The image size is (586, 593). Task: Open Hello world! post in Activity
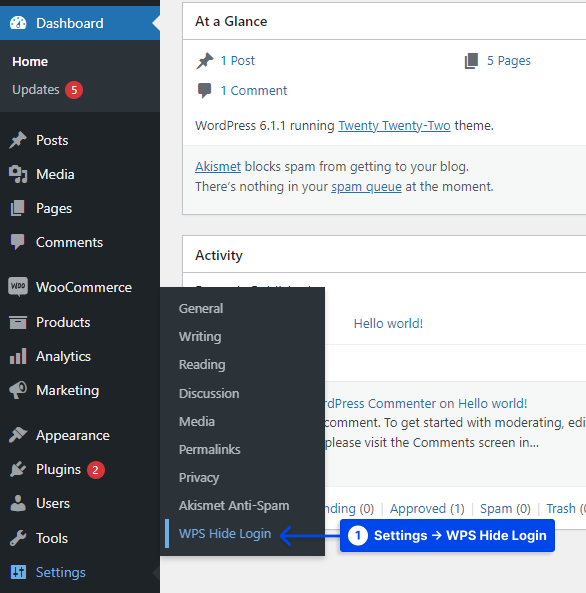(x=388, y=324)
